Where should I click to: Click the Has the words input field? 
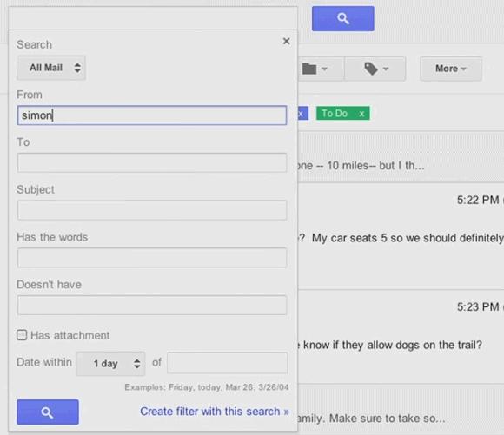152,258
